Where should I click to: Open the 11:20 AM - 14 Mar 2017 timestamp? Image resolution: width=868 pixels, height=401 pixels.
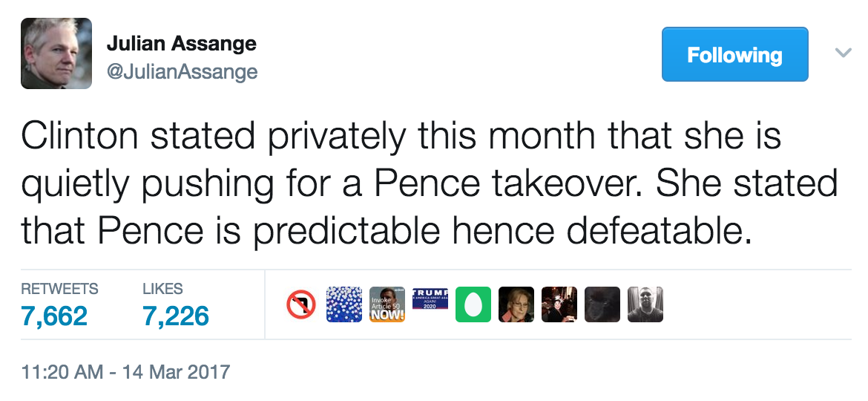[x=125, y=371]
